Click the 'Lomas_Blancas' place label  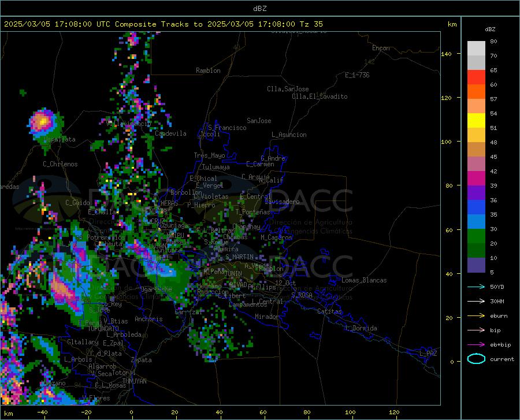(364, 280)
